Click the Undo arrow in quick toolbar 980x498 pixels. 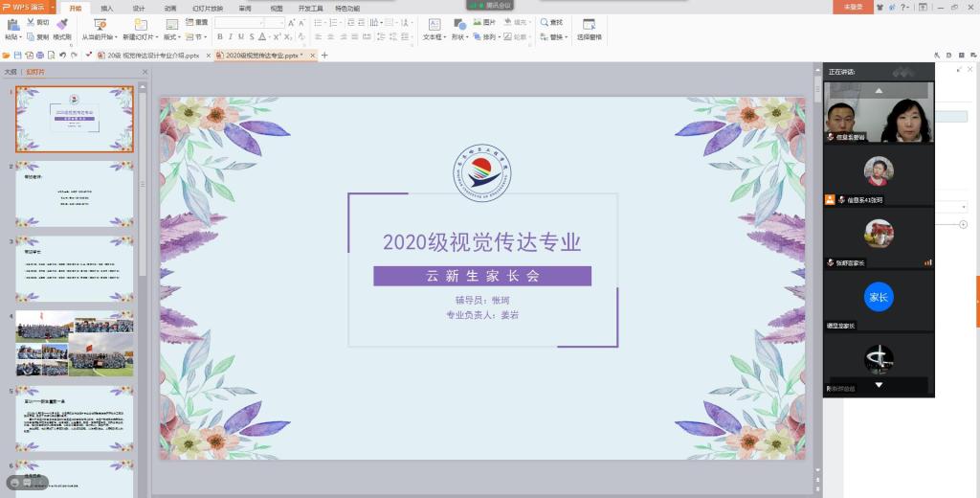(62, 56)
